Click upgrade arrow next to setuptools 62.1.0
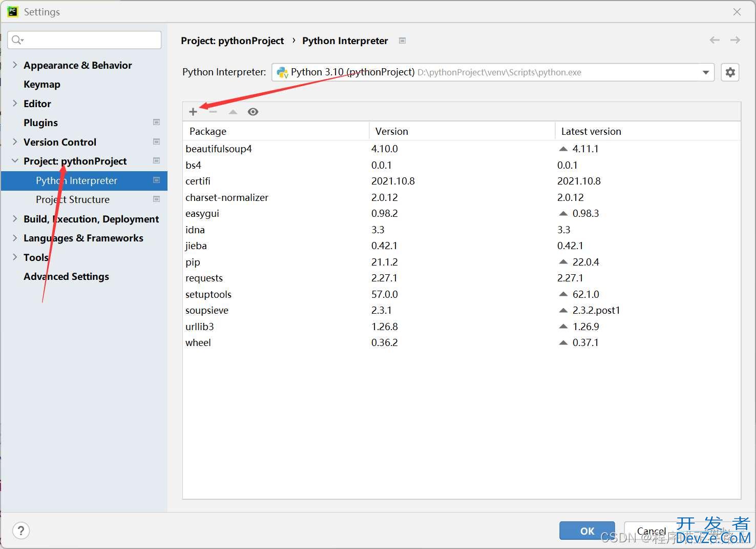 tap(563, 294)
